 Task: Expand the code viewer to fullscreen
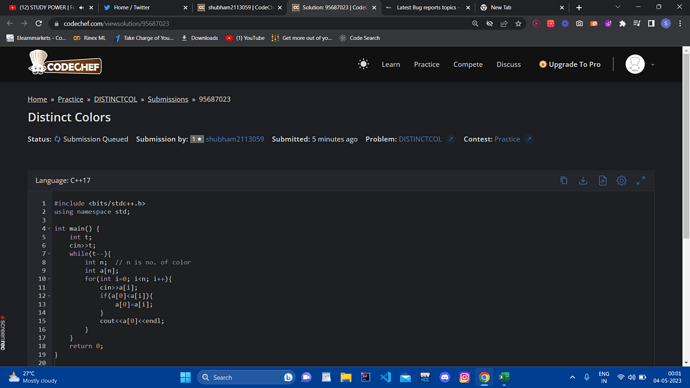[x=641, y=180]
